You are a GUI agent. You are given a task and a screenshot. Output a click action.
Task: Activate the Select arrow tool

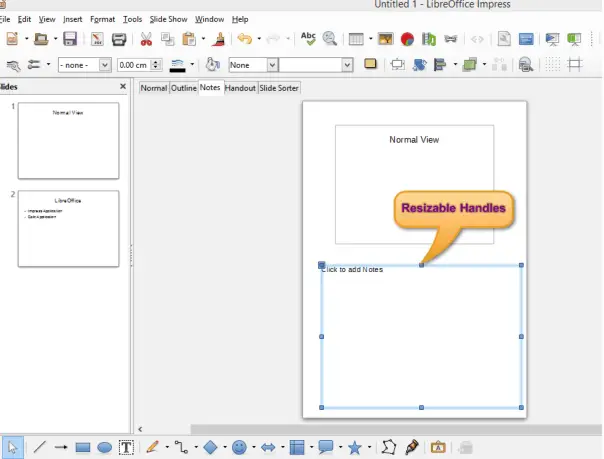pos(12,447)
